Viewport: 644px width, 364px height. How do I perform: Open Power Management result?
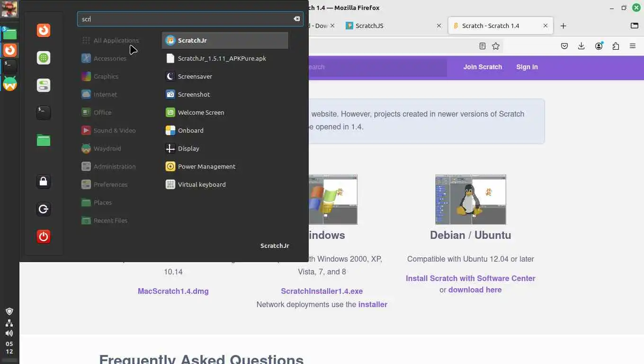coord(225,166)
